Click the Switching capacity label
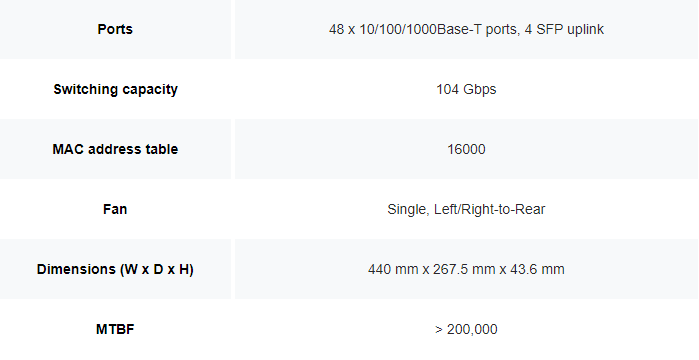 115,89
